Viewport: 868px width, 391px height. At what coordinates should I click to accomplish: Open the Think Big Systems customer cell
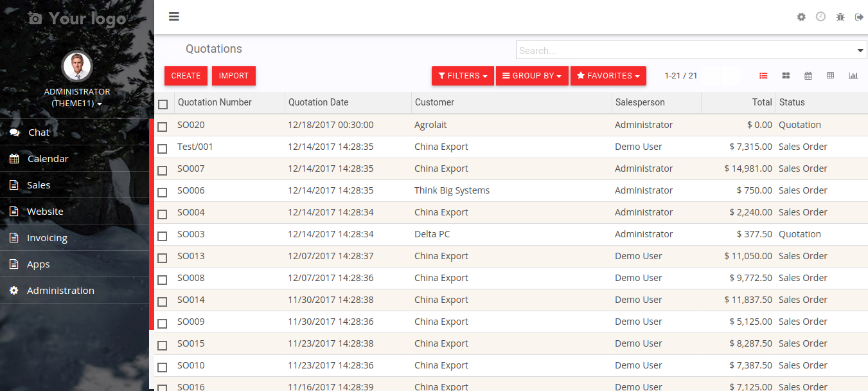point(511,190)
